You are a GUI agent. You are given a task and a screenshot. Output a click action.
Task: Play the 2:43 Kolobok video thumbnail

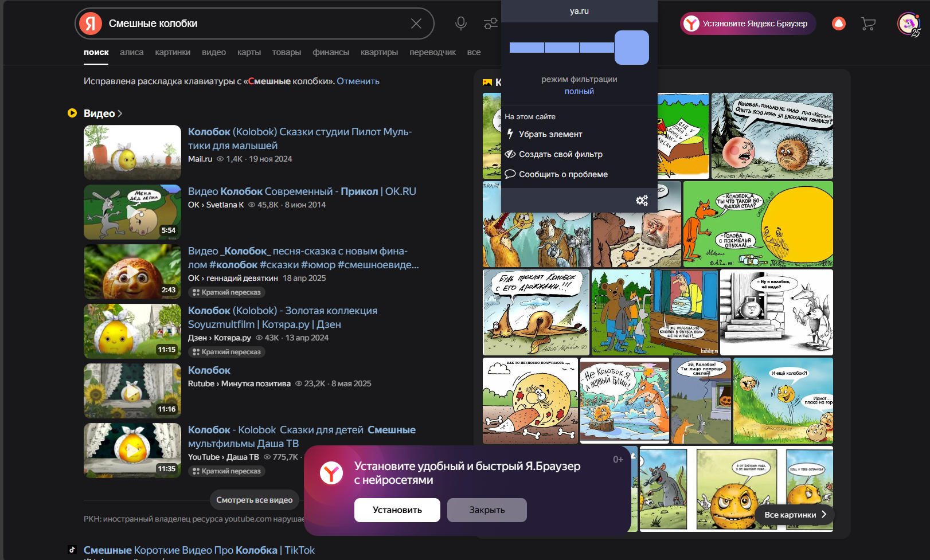click(x=132, y=272)
